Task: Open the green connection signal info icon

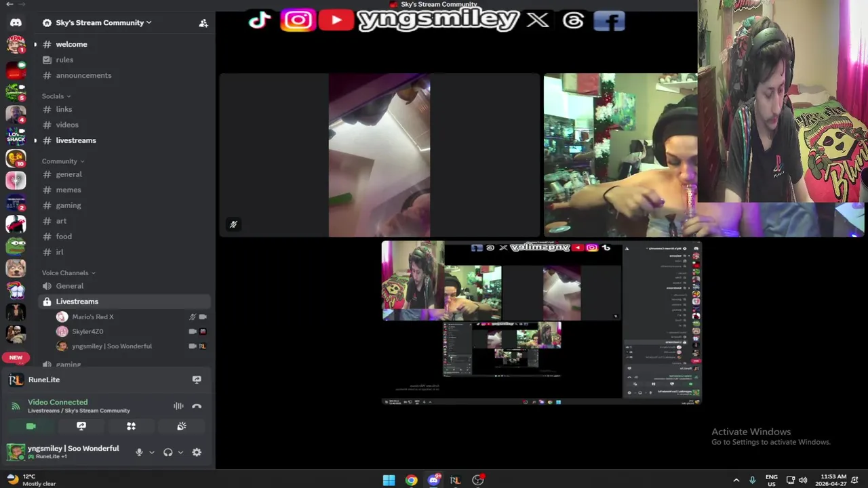Action: pyautogui.click(x=16, y=406)
